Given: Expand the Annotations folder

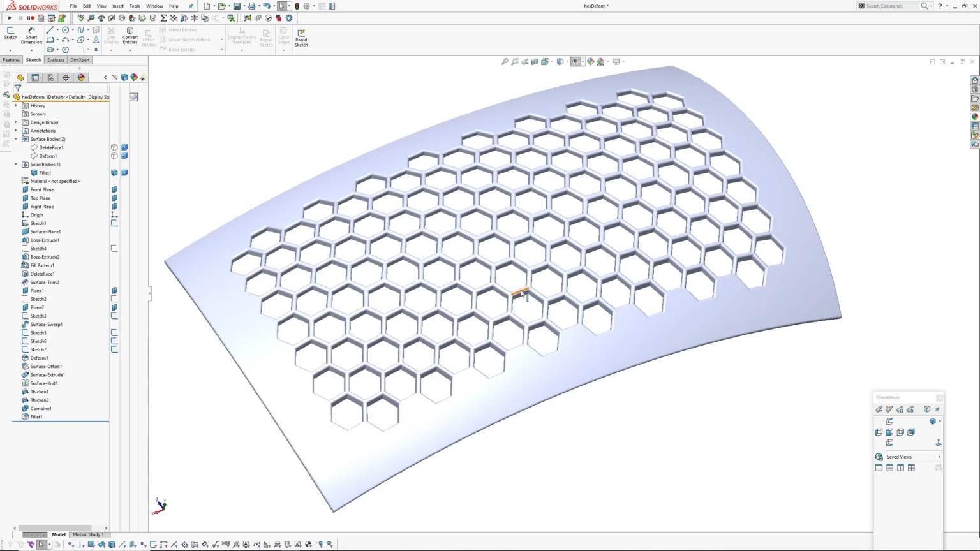Looking at the screenshot, I should [x=16, y=131].
